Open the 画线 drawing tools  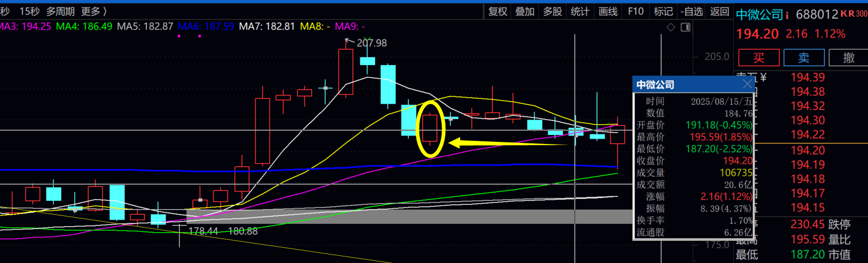[608, 11]
